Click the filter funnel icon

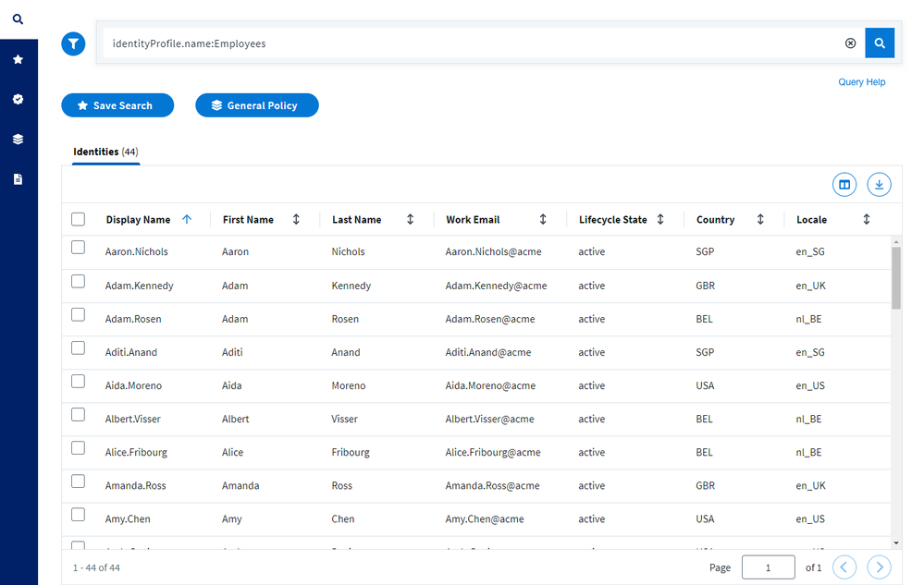click(73, 43)
